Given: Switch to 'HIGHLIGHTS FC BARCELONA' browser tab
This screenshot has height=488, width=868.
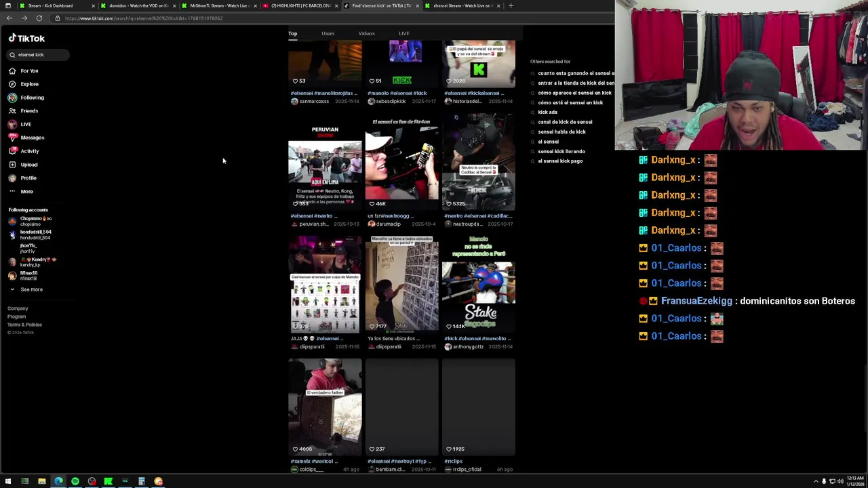Looking at the screenshot, I should pyautogui.click(x=300, y=5).
